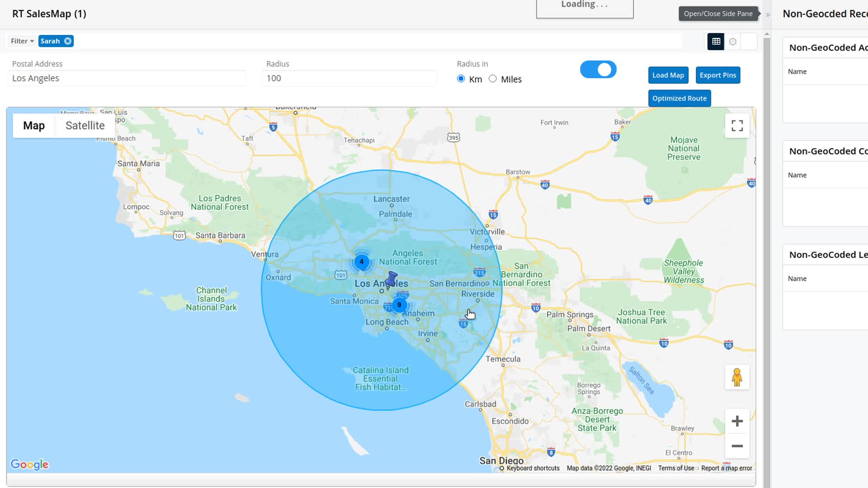Screen dimensions: 868x488
Task: Open the Filter dropdown
Action: click(x=22, y=41)
